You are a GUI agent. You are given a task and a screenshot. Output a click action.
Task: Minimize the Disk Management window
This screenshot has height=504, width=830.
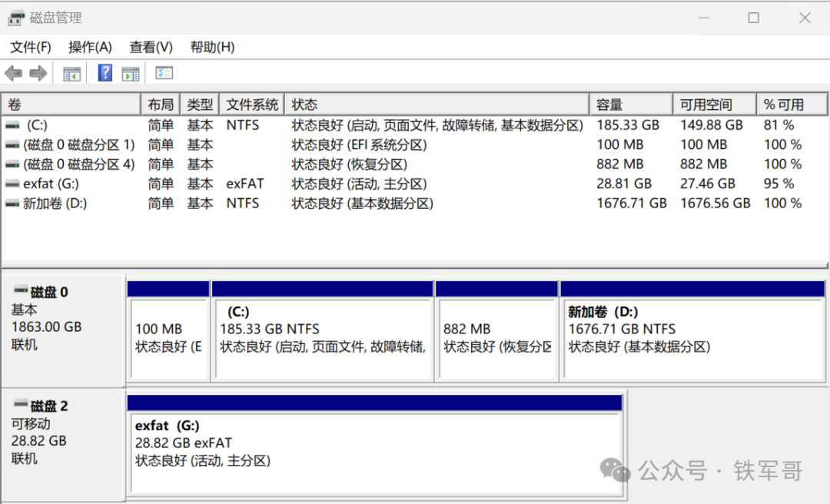703,18
